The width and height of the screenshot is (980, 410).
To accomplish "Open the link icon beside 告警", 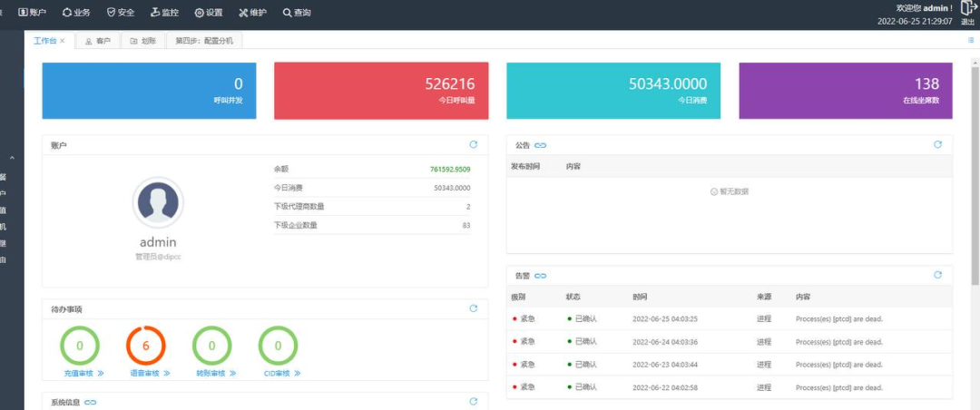I will [x=541, y=276].
